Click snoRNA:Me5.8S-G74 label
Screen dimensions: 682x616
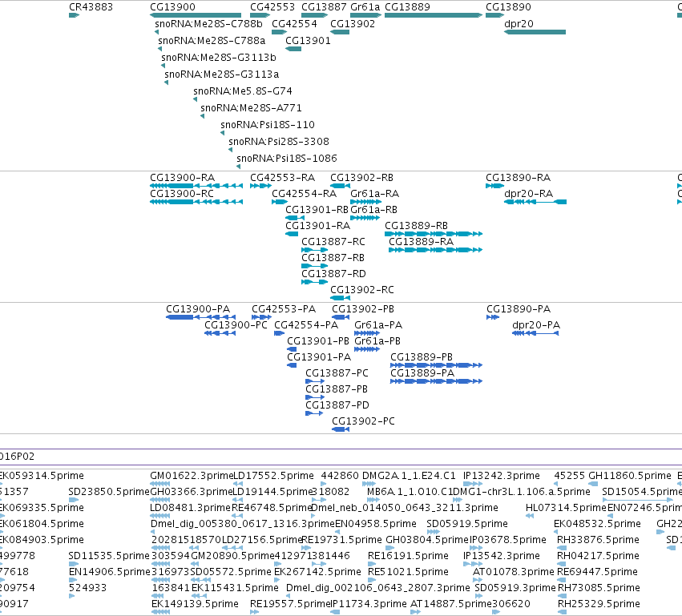(x=243, y=91)
